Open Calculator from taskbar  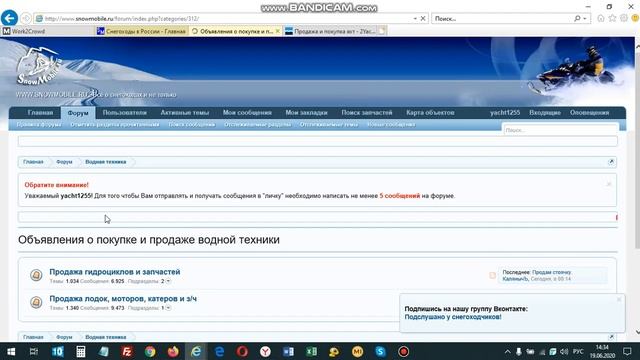[80, 351]
